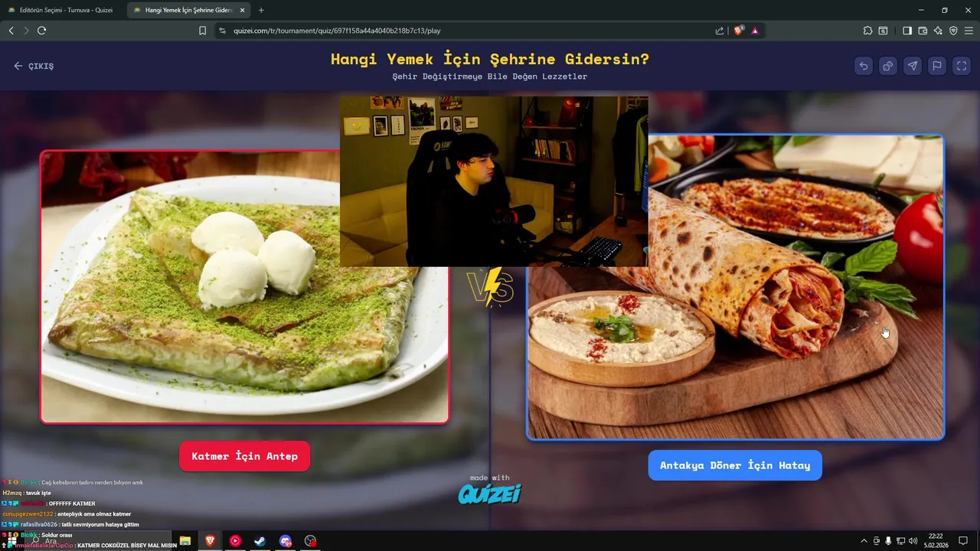Open Discord from the taskbar

286,541
